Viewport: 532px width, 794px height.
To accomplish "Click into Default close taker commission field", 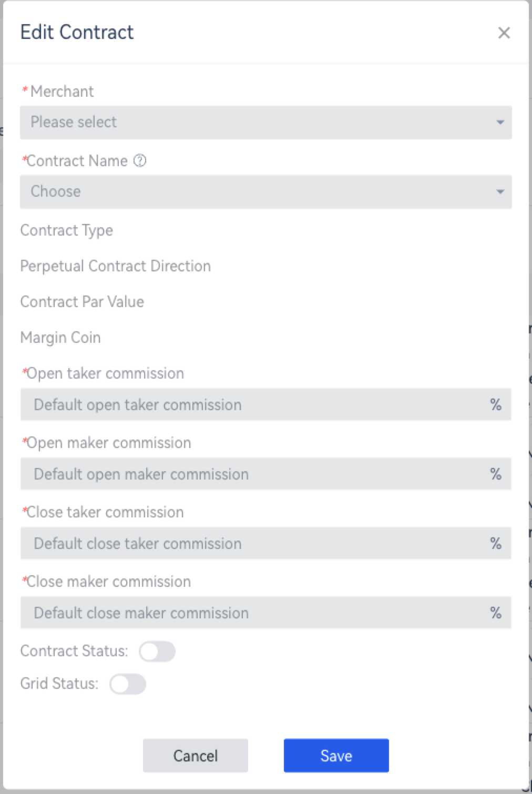I will pos(266,543).
